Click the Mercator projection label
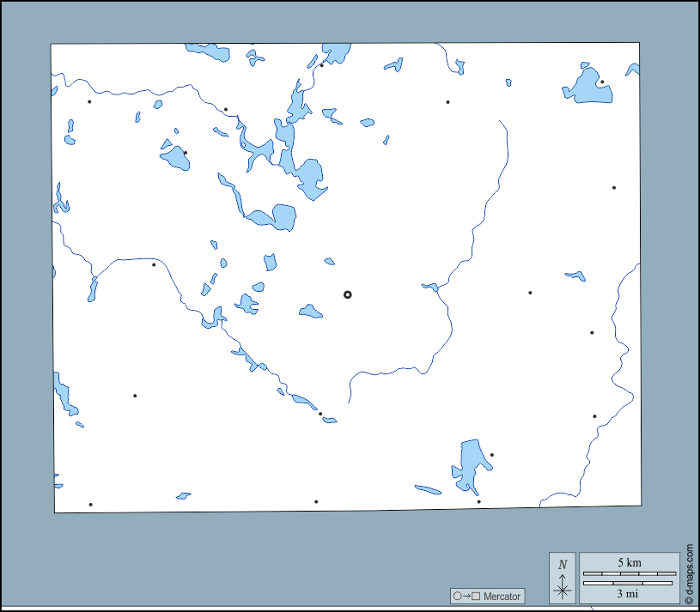Viewport: 700px width, 612px height. 502,596
